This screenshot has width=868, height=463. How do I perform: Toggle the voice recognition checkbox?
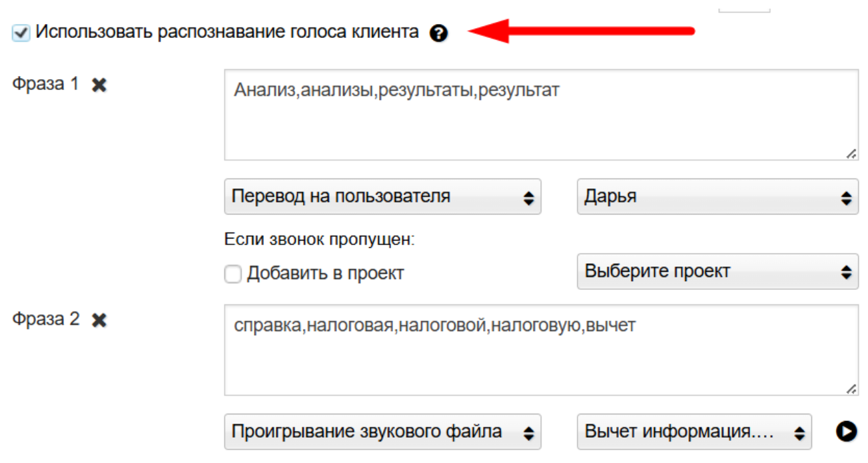[x=21, y=33]
